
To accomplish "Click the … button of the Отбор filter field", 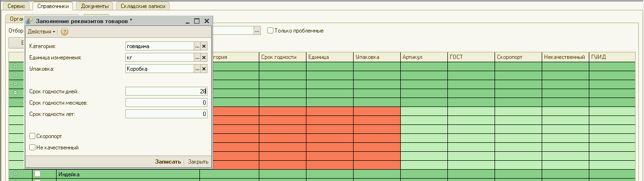I will 257,31.
